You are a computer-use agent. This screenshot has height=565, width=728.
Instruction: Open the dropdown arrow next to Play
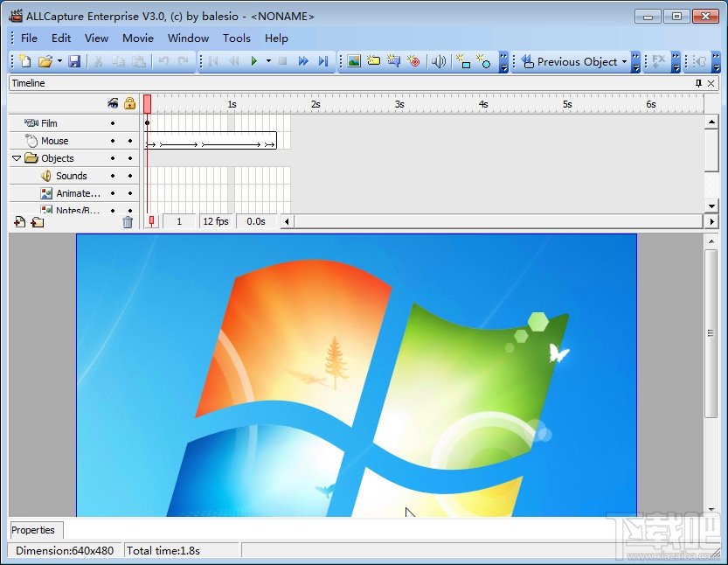click(268, 61)
